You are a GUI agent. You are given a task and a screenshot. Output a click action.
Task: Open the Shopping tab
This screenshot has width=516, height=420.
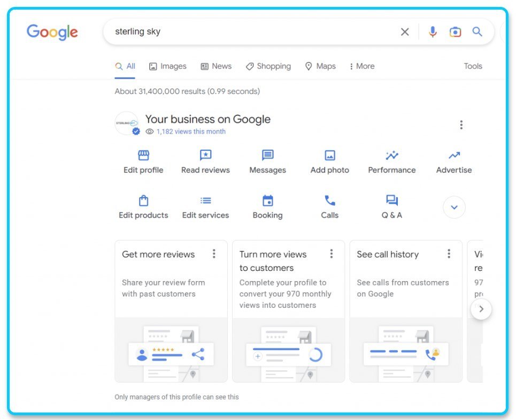coord(268,66)
